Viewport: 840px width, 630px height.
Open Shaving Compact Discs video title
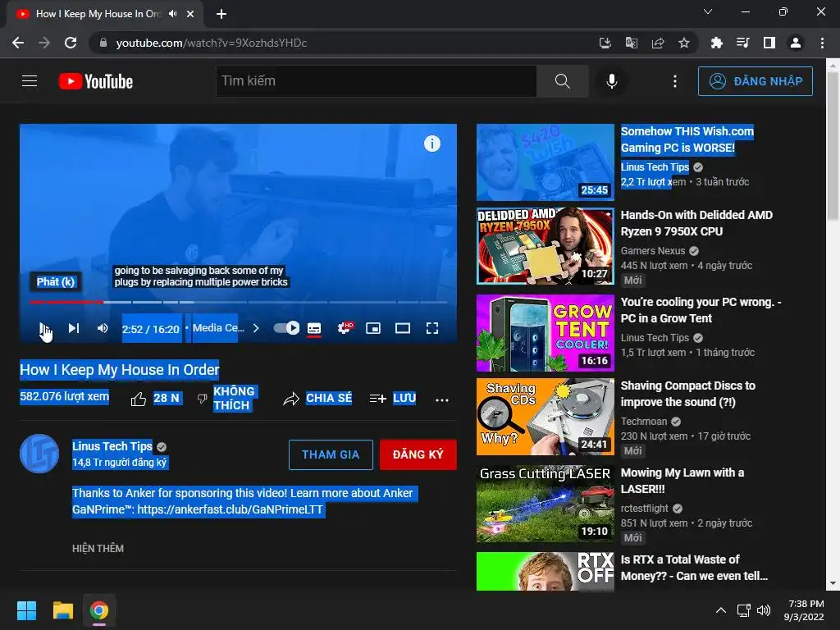[688, 394]
